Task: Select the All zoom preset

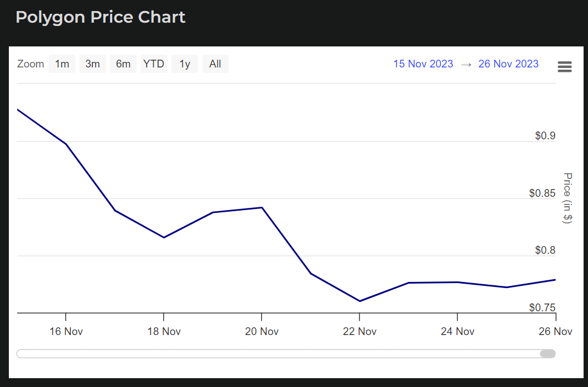Action: click(x=215, y=64)
